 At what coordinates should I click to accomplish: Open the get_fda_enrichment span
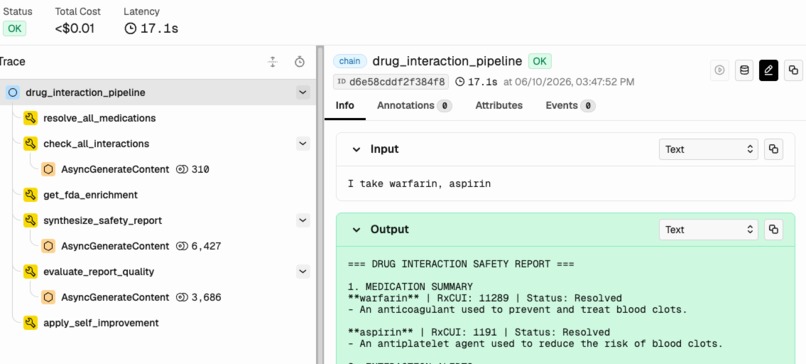point(90,195)
